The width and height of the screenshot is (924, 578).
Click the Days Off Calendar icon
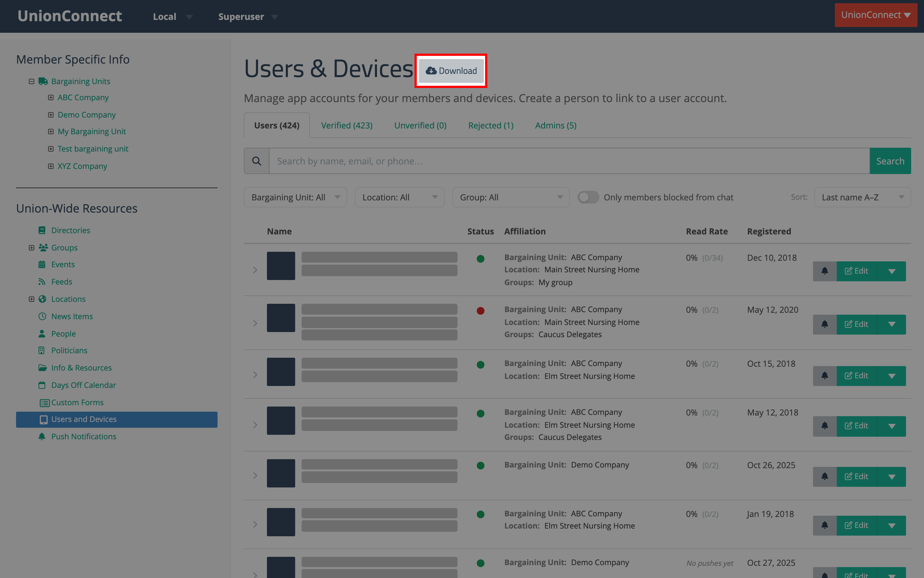pos(42,385)
